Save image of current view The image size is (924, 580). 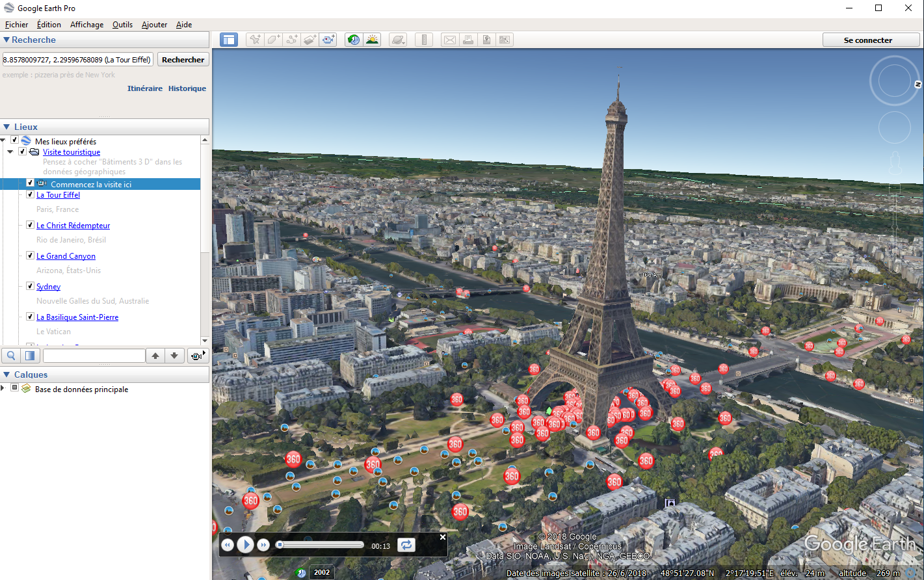(x=486, y=40)
